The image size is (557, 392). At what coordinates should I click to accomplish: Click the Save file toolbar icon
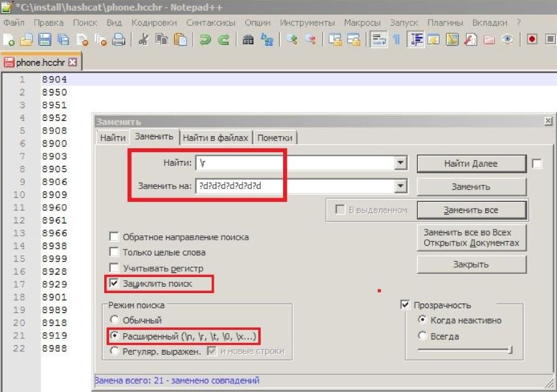45,39
